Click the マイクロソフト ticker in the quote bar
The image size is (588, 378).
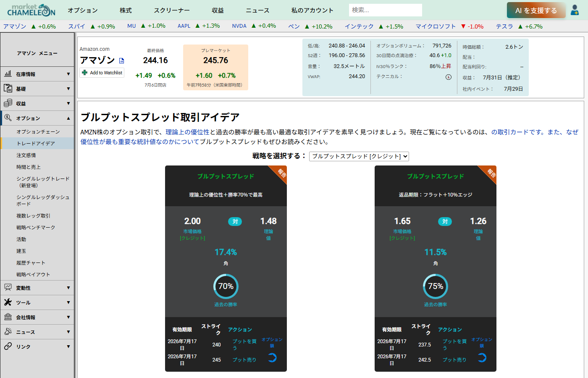pos(436,26)
